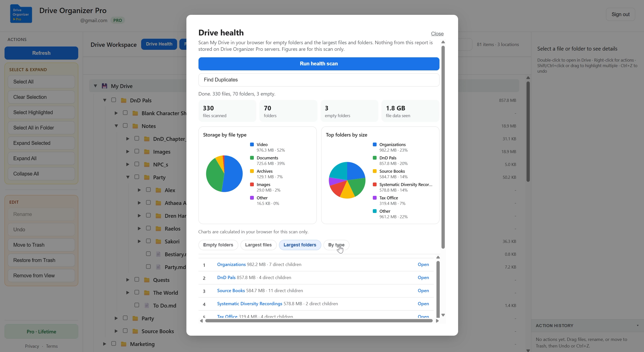
Task: Click the Tax Office purple legend swatch
Action: pyautogui.click(x=375, y=198)
